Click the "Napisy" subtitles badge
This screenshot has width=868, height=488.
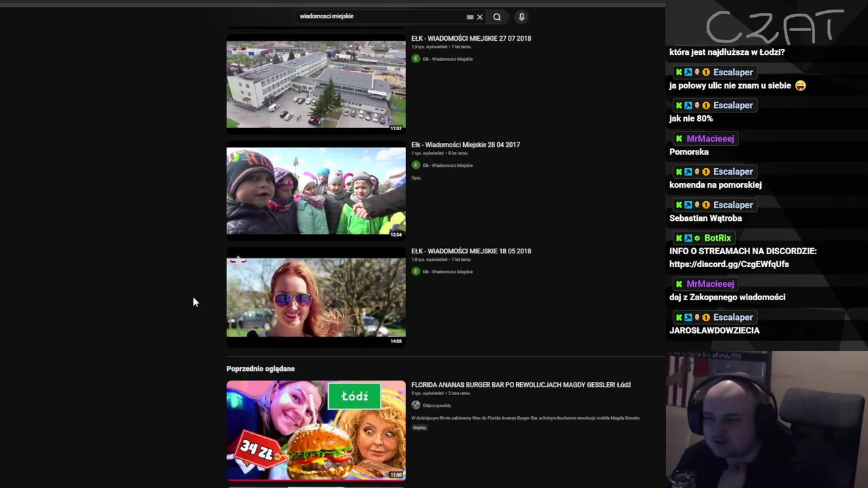pyautogui.click(x=420, y=428)
